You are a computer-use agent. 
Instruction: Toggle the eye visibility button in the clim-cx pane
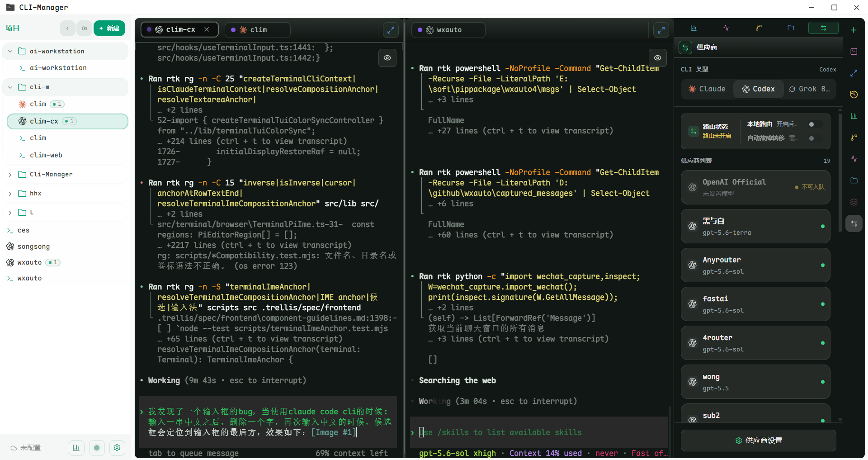(x=387, y=58)
